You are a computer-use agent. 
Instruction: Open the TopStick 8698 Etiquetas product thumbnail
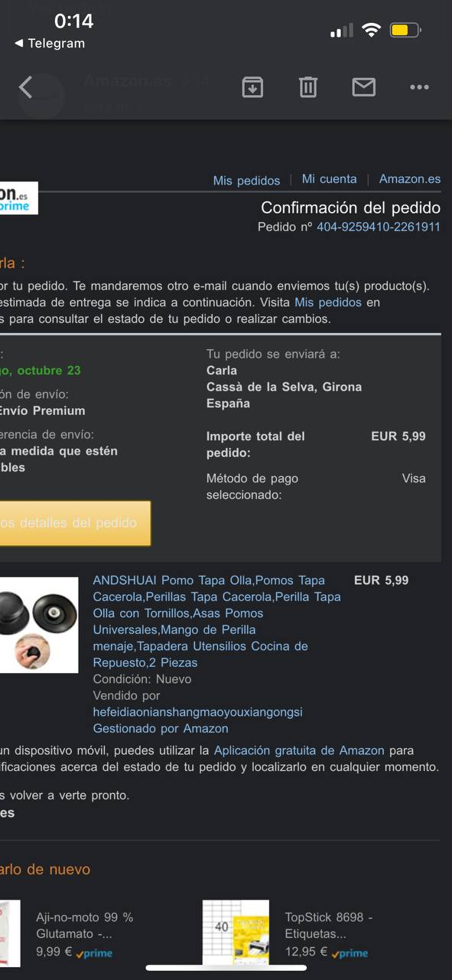[236, 933]
